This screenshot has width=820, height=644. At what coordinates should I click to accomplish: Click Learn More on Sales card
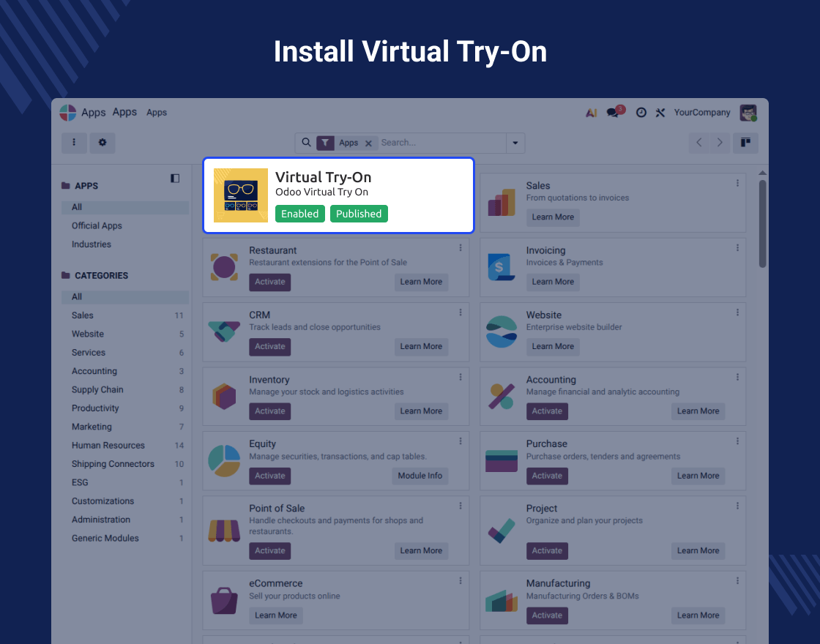(553, 217)
